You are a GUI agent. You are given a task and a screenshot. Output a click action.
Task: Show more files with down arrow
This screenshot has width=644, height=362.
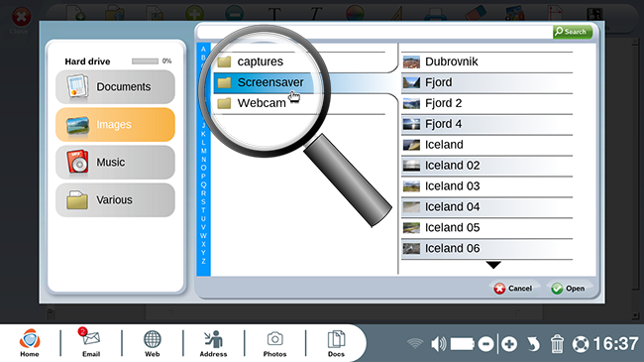coord(493,265)
